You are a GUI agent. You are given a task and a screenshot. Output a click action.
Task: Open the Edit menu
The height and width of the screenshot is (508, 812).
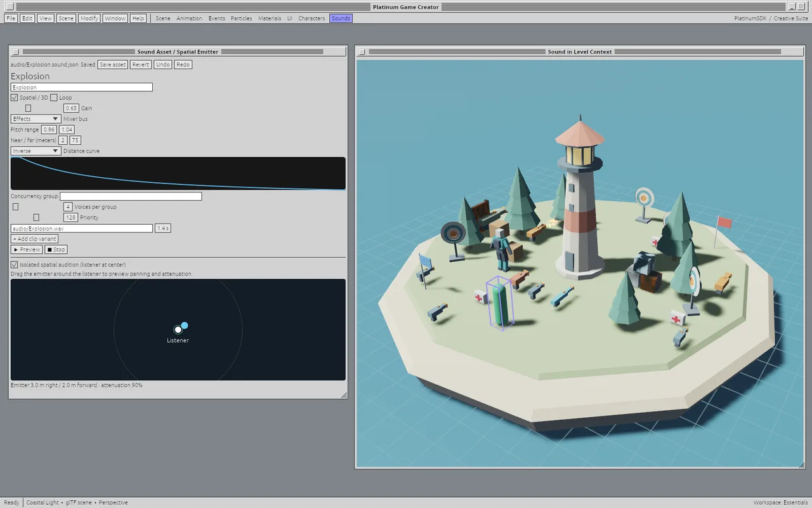27,18
